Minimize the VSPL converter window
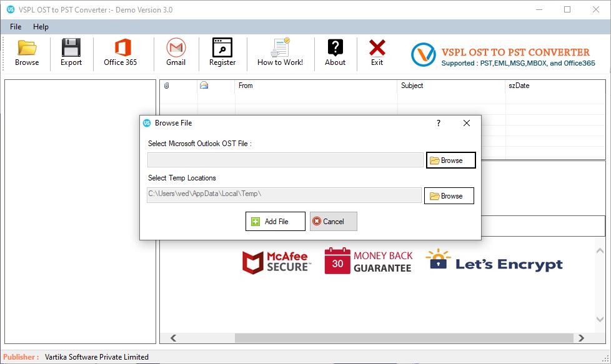The width and height of the screenshot is (611, 364). pos(539,10)
